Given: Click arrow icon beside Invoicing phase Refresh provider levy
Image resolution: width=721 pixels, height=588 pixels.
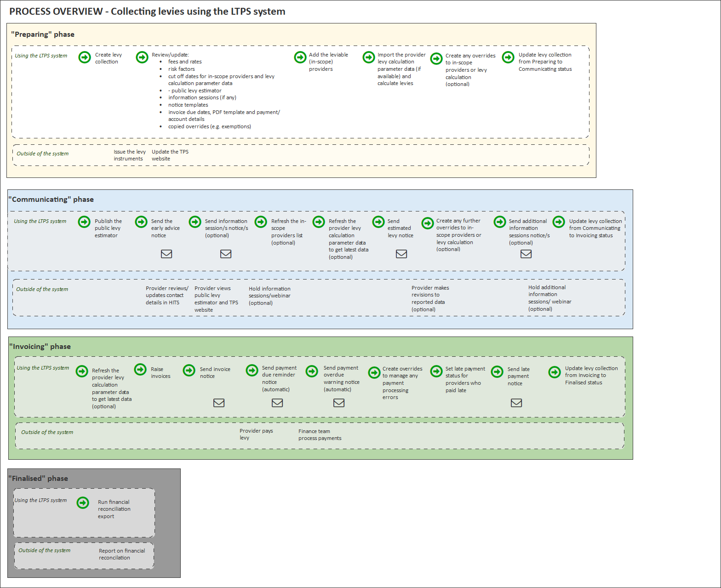Looking at the screenshot, I should [82, 371].
